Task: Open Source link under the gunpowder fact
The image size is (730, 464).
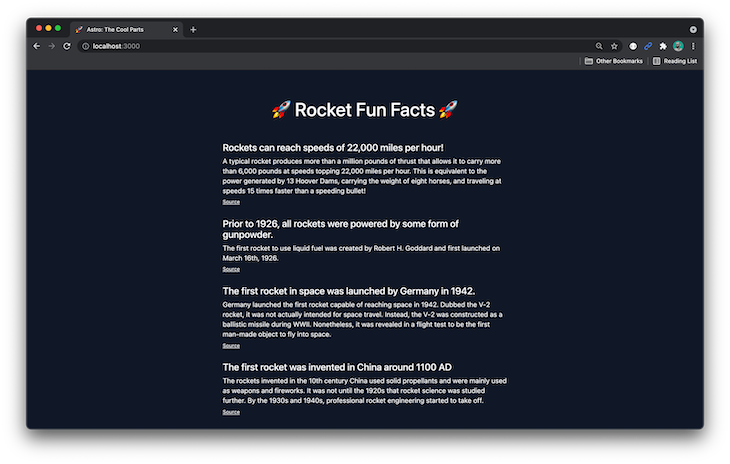Action: (x=231, y=269)
